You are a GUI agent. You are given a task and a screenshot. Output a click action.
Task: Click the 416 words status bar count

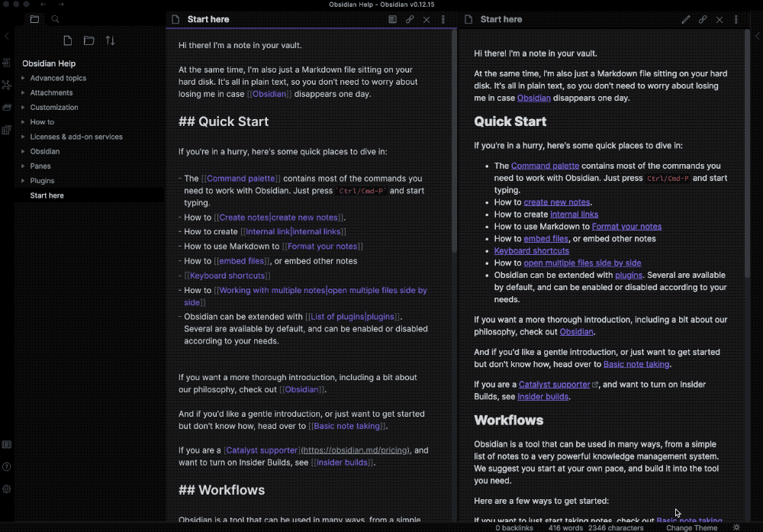tap(565, 527)
